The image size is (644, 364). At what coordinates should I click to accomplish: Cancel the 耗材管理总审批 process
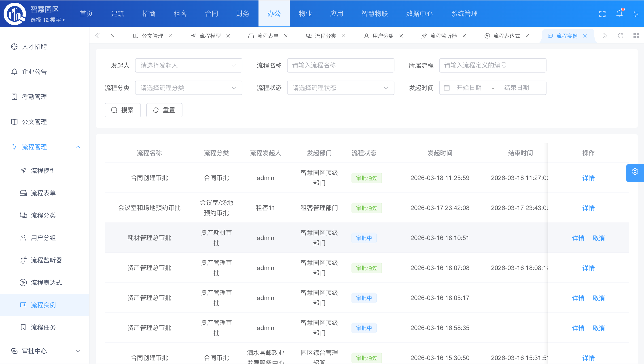[x=599, y=238]
